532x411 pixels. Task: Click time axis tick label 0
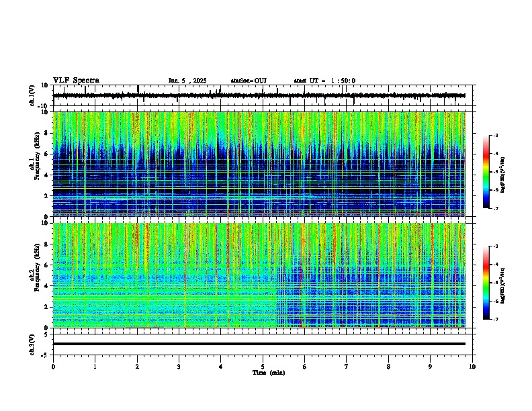coord(53,367)
